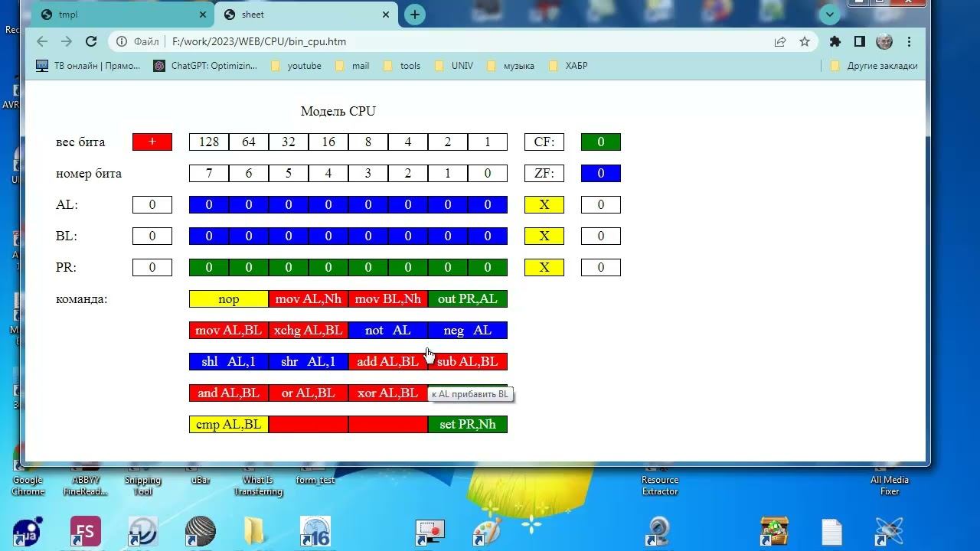Toggle AL register bit 4

tap(328, 205)
